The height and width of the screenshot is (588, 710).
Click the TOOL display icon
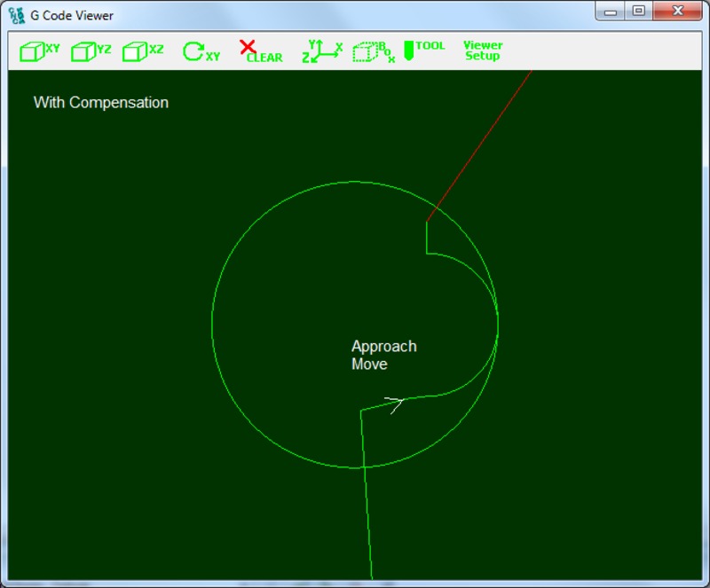click(x=423, y=50)
